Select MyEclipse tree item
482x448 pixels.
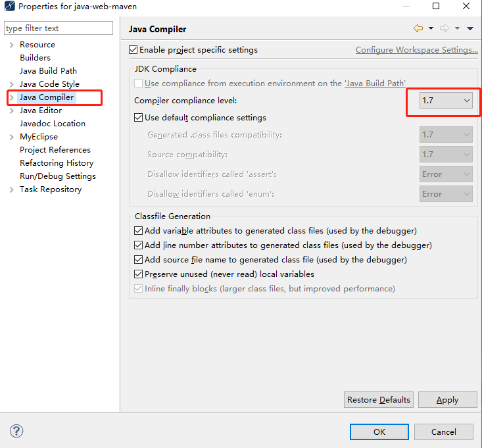pyautogui.click(x=39, y=137)
